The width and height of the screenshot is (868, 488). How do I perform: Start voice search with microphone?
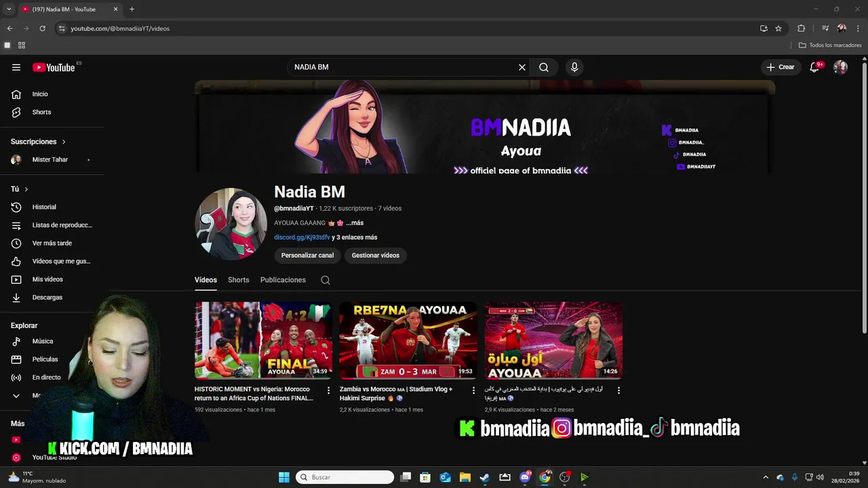point(574,67)
